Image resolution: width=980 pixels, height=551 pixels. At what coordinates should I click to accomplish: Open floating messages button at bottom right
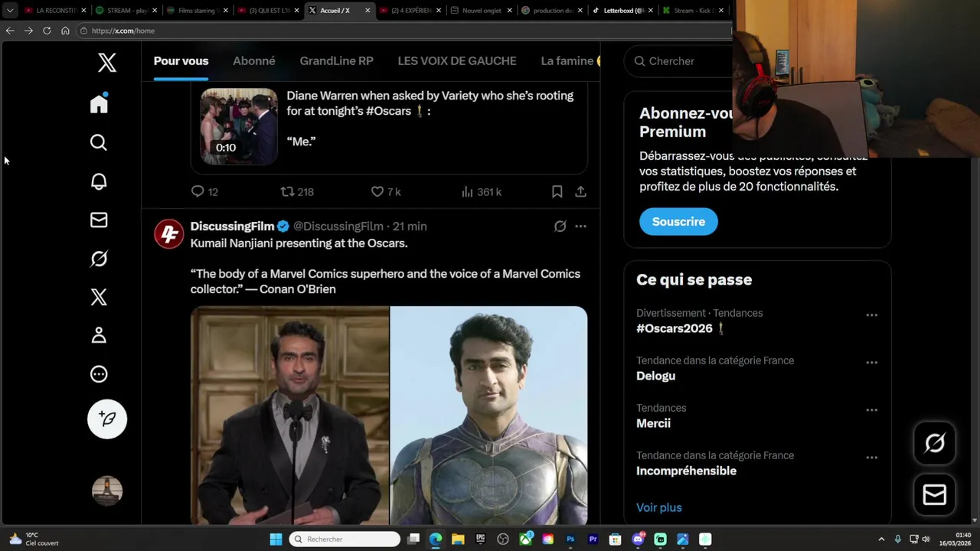(x=935, y=494)
